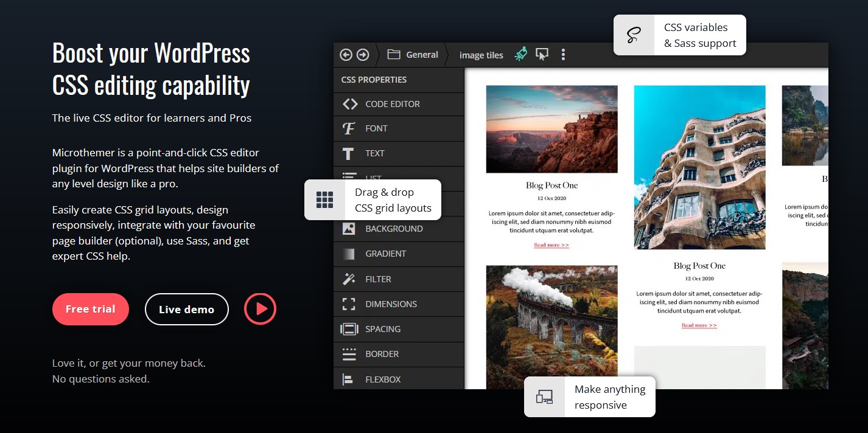Click Read more link under canyon post
The width and height of the screenshot is (868, 433).
click(551, 245)
